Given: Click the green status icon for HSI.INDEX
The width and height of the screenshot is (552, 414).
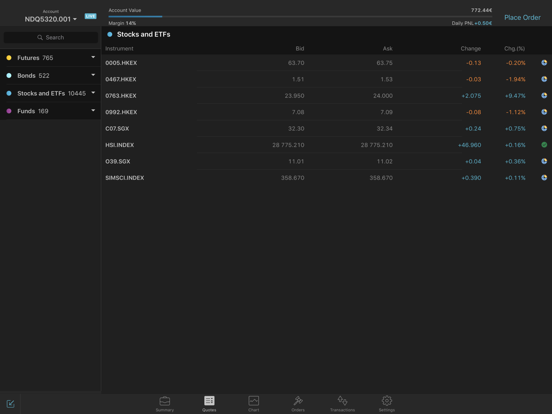Looking at the screenshot, I should (544, 145).
